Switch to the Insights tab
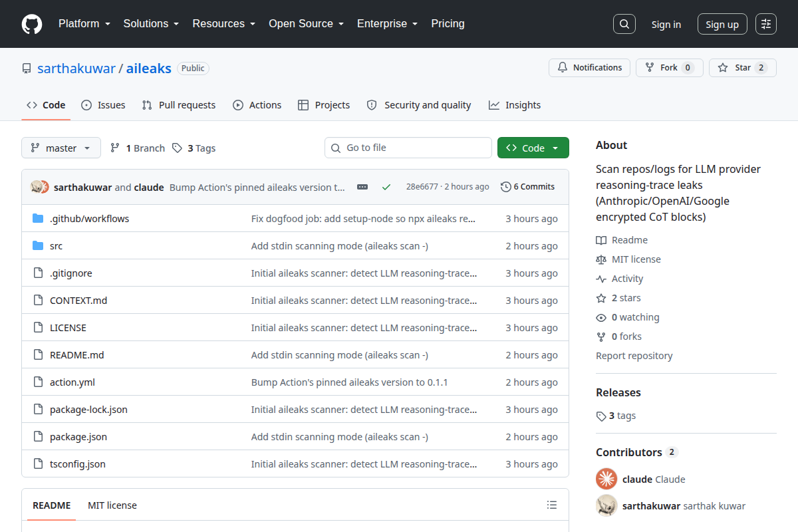The width and height of the screenshot is (798, 532). [515, 105]
